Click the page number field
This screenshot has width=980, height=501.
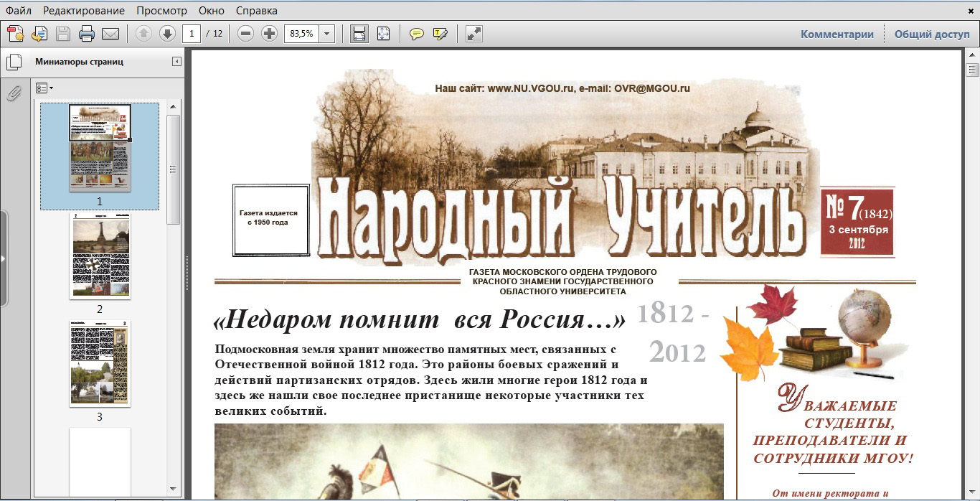[192, 34]
